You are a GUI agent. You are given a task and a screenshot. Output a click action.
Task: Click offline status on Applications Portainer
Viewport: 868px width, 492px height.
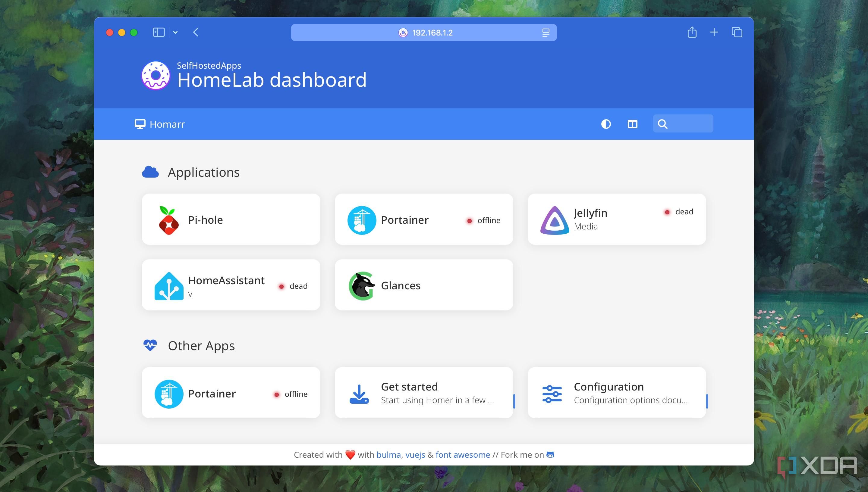coord(483,221)
